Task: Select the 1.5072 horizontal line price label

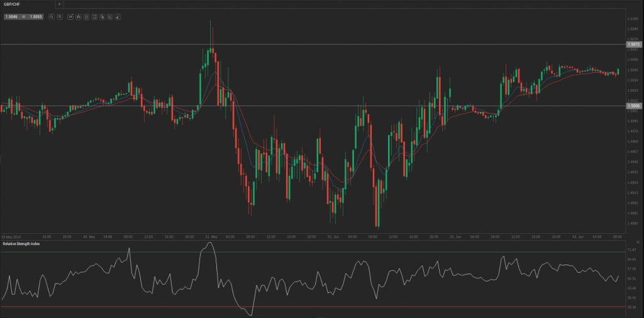Action: click(x=634, y=45)
